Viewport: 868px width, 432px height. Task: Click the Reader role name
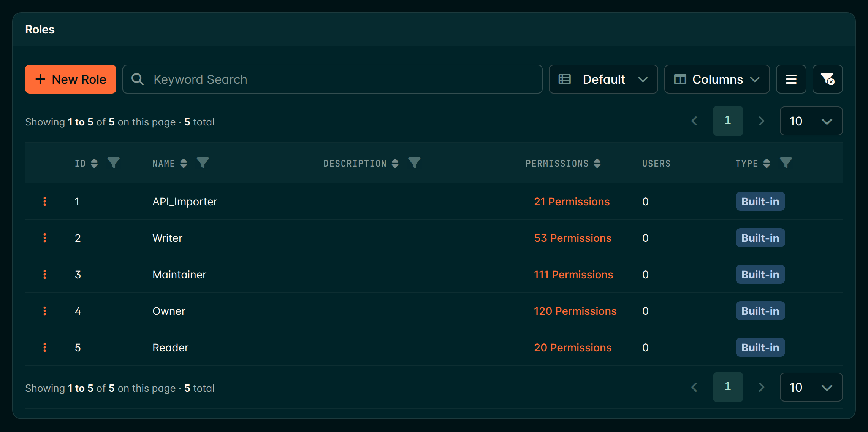(170, 348)
